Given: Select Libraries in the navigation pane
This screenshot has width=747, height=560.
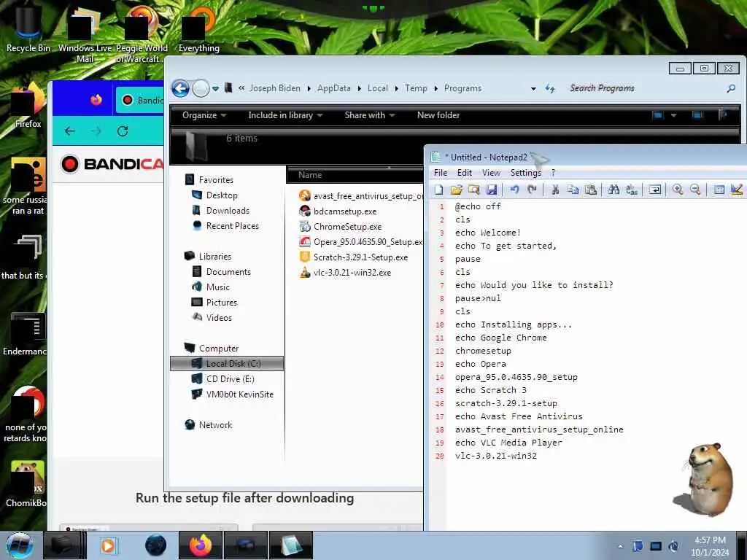Looking at the screenshot, I should [215, 256].
